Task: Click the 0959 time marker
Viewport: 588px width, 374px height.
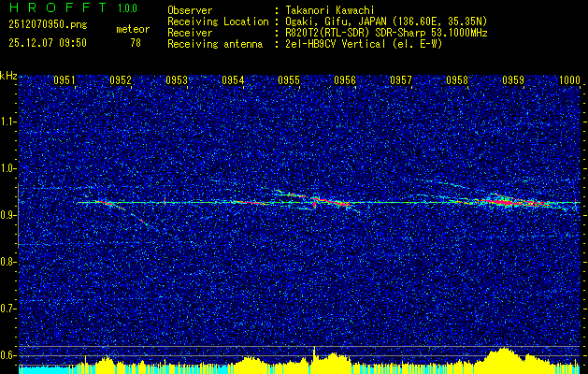Action: pyautogui.click(x=513, y=80)
